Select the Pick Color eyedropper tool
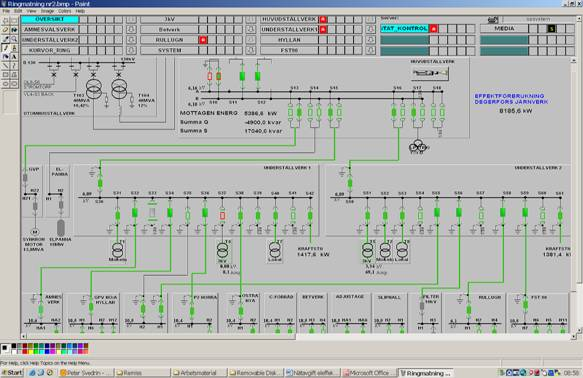Viewport: 583px width, 378px height. [x=6, y=39]
